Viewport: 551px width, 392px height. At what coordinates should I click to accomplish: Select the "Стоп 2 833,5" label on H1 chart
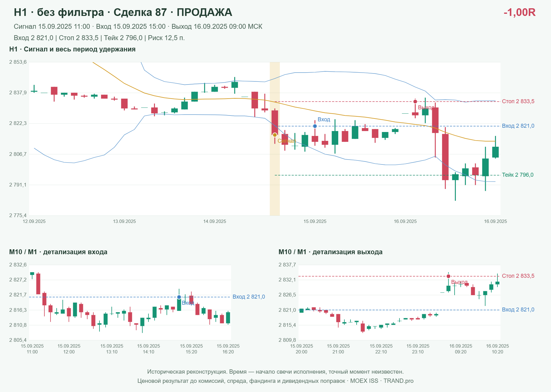click(518, 101)
